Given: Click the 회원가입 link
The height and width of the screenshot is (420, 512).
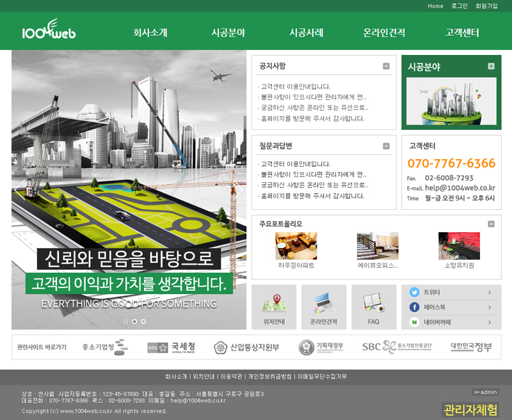Looking at the screenshot, I should [x=486, y=6].
